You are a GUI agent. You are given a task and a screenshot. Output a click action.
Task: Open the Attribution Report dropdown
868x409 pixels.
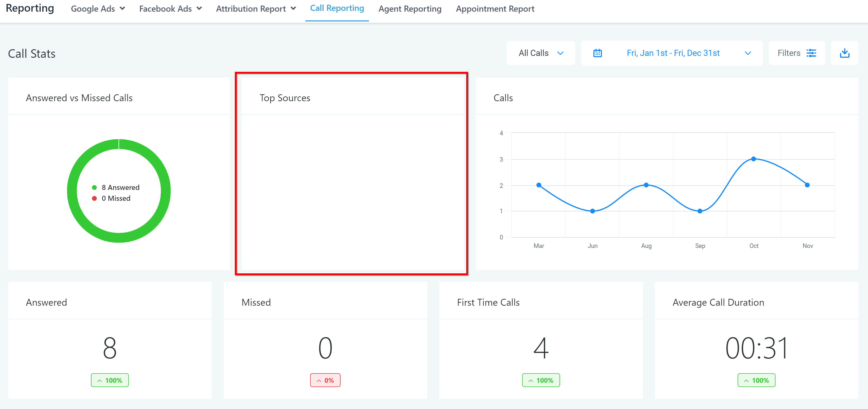[256, 9]
